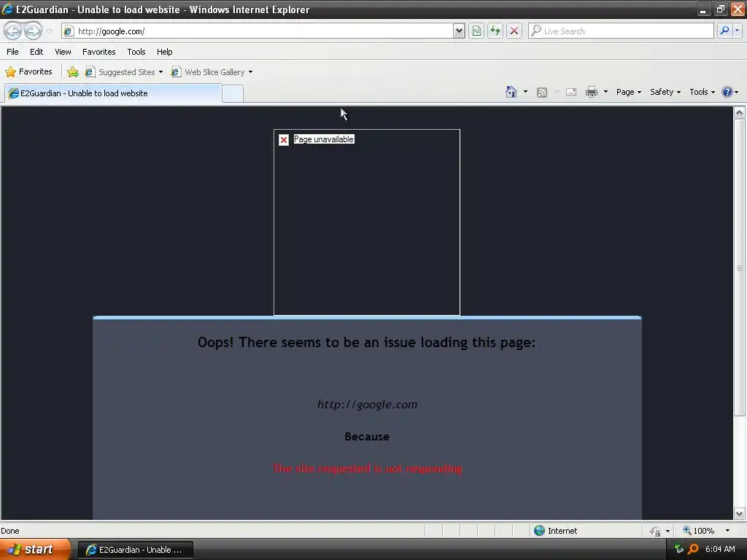Click the Refresh page icon
Screen dimensions: 747x560
pyautogui.click(x=495, y=31)
